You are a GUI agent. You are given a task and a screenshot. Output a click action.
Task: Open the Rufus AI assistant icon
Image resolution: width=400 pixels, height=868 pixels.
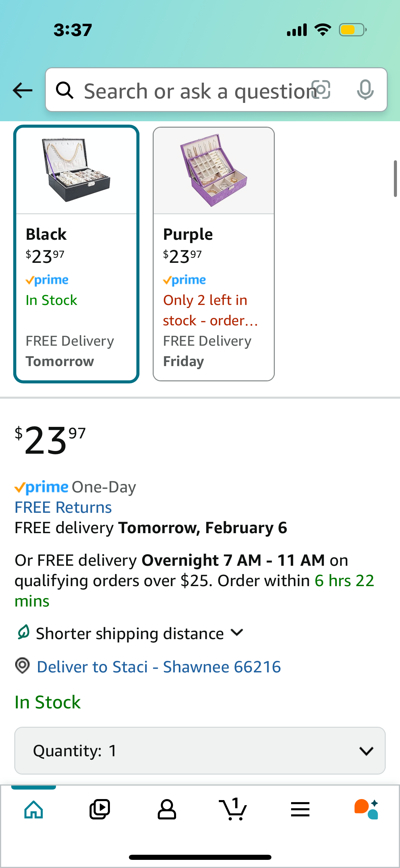click(x=366, y=809)
